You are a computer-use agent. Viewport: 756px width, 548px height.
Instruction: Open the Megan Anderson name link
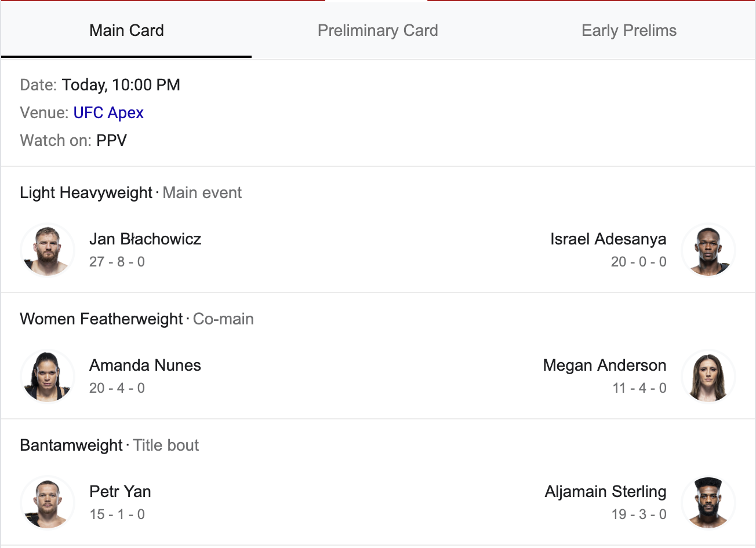point(604,366)
